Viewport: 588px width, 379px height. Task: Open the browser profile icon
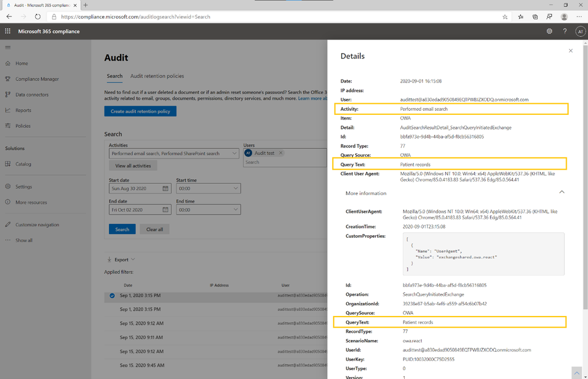(564, 17)
